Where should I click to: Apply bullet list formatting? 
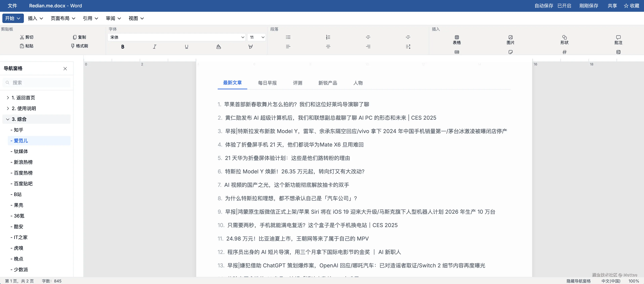click(288, 37)
